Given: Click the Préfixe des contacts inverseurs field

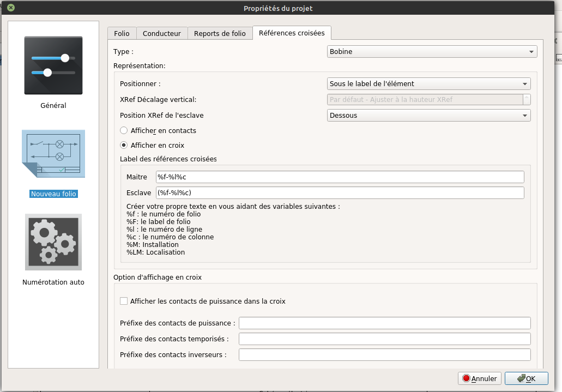Looking at the screenshot, I should click(x=384, y=355).
